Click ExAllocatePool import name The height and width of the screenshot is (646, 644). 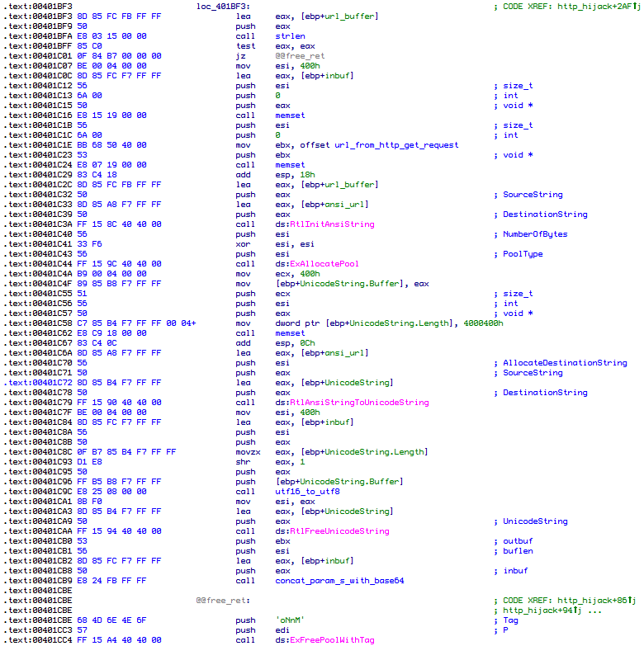(324, 264)
